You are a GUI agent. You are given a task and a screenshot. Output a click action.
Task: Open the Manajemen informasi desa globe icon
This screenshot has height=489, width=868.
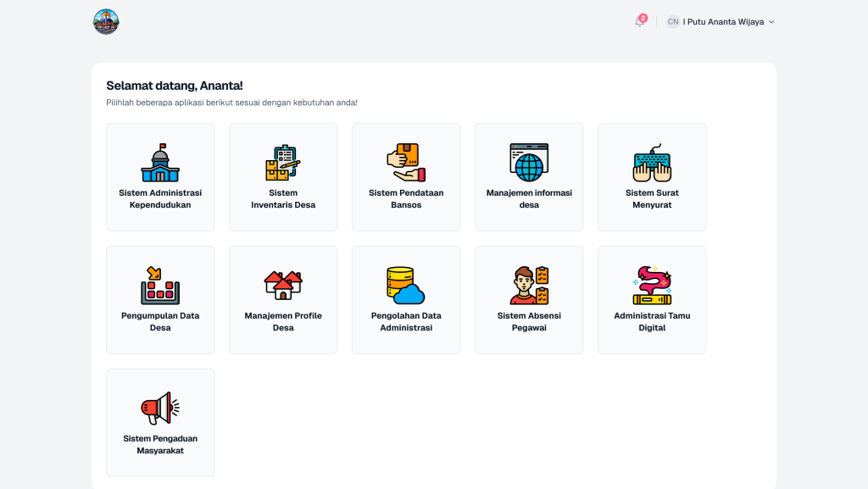click(529, 163)
